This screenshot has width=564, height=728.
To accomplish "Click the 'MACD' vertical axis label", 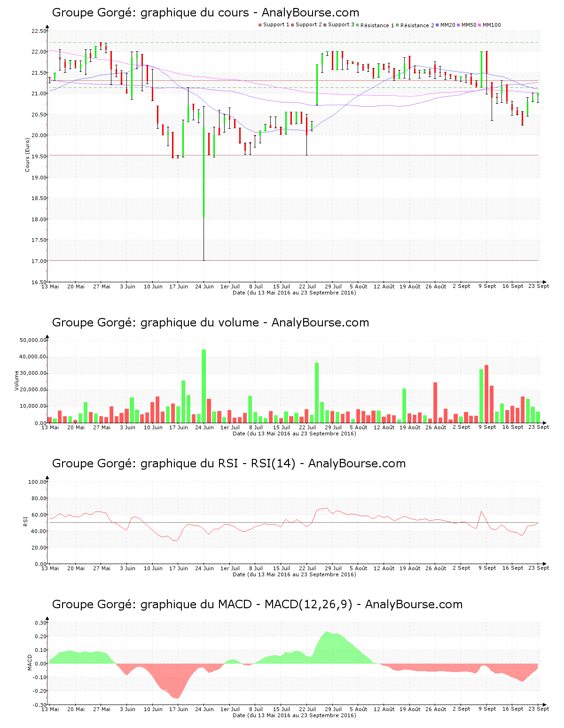I will coord(30,663).
